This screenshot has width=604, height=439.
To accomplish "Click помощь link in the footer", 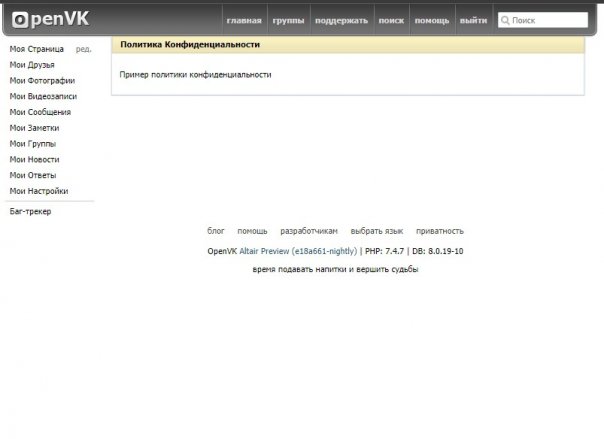I will pyautogui.click(x=252, y=231).
